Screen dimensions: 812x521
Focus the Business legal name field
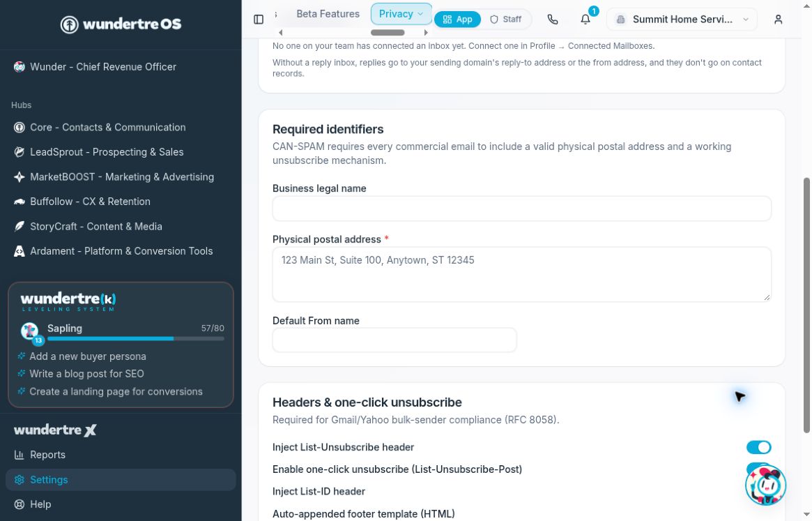click(521, 209)
